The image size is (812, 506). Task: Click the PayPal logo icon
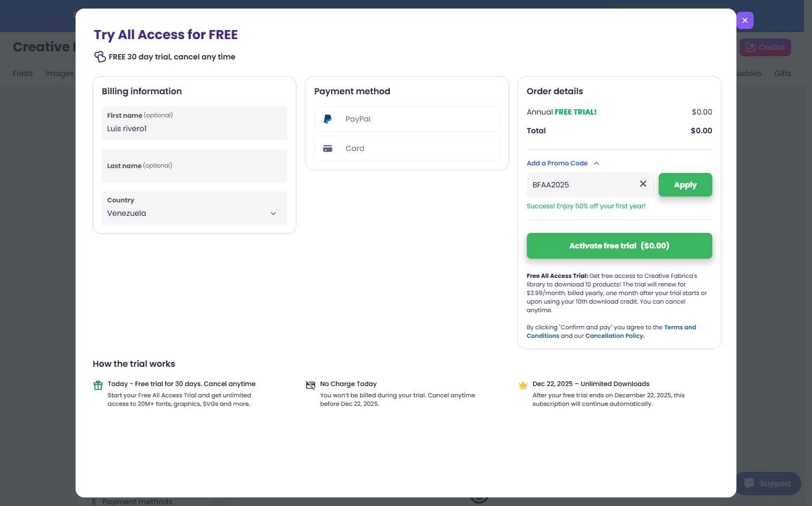327,119
